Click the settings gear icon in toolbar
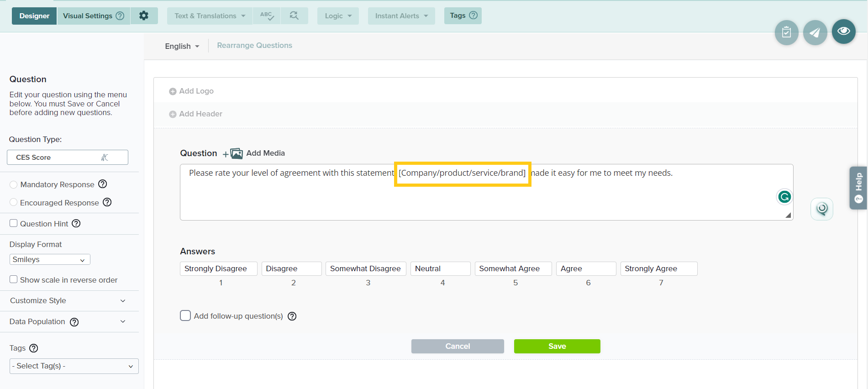 144,16
